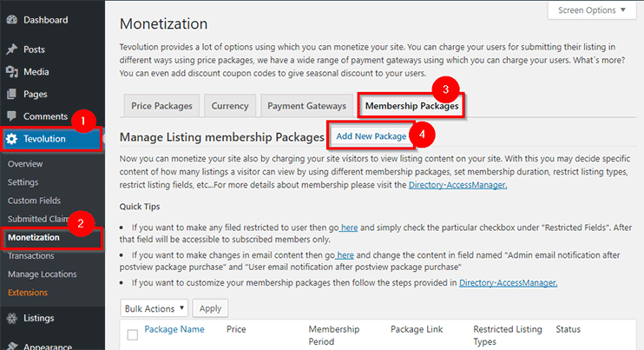This screenshot has width=644, height=350.
Task: Open the first Directory-AccessManager link
Action: pos(457,185)
